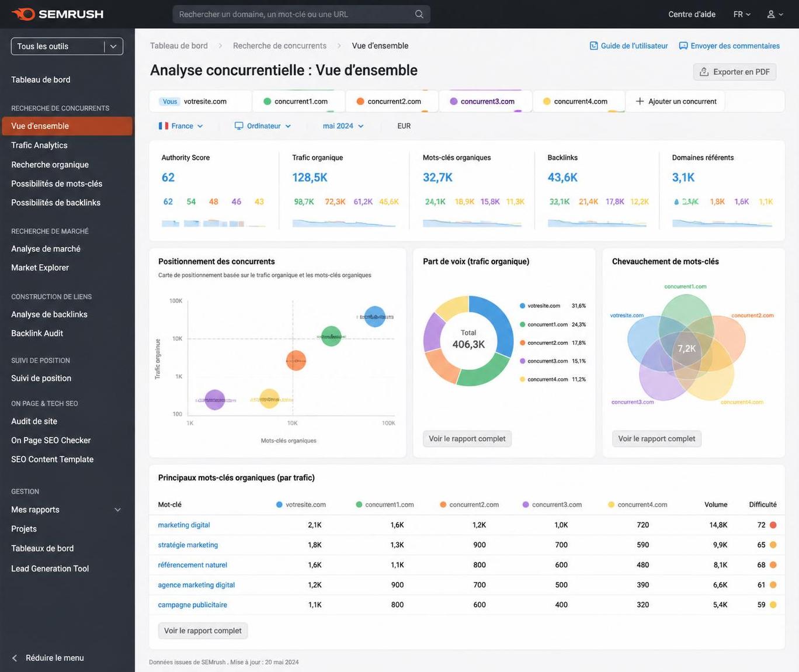
Task: Expand the Mes rapports submenu chevron
Action: click(x=117, y=510)
